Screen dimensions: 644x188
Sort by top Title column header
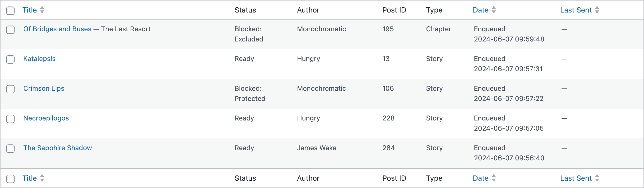29,10
